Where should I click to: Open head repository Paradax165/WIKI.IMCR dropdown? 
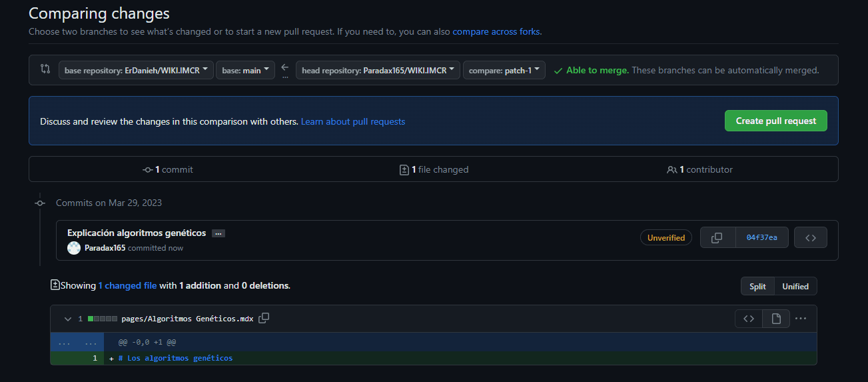pyautogui.click(x=378, y=70)
